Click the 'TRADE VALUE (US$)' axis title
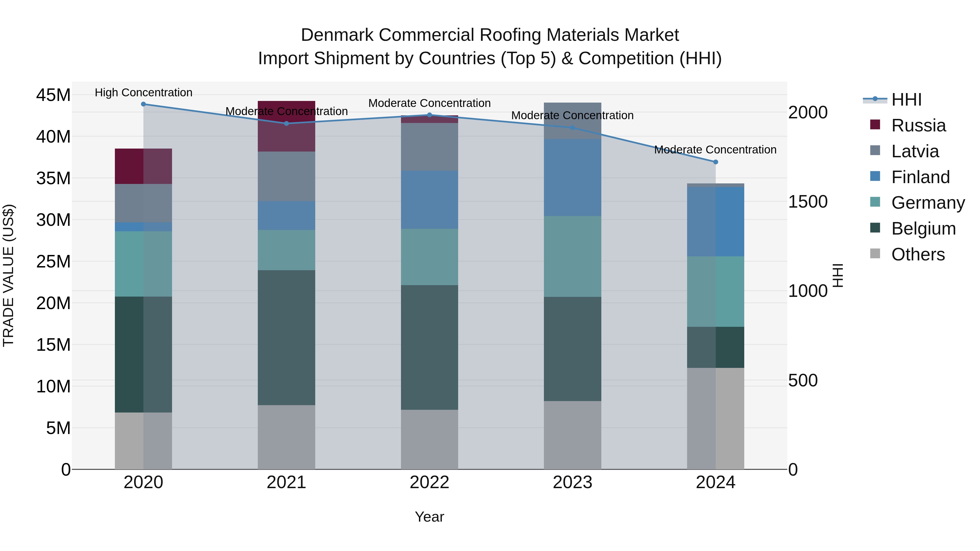This screenshot has width=980, height=551. pos(8,275)
